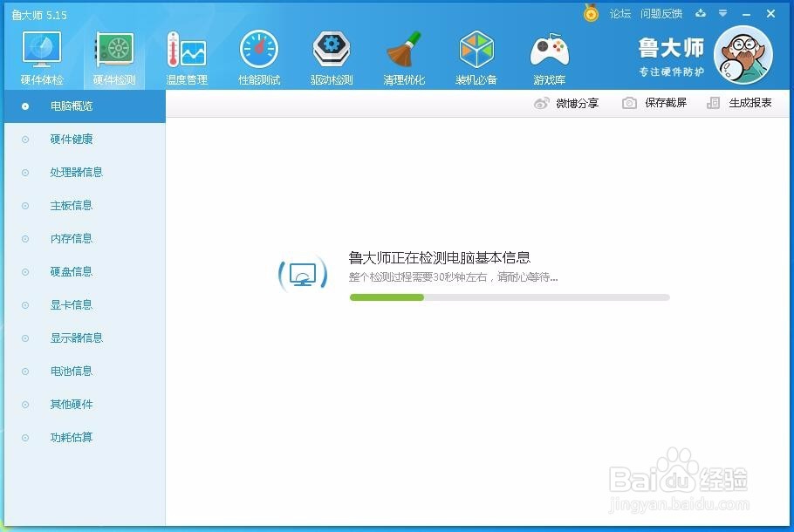Click 保存截屏 save screenshot
This screenshot has width=794, height=532.
point(666,103)
